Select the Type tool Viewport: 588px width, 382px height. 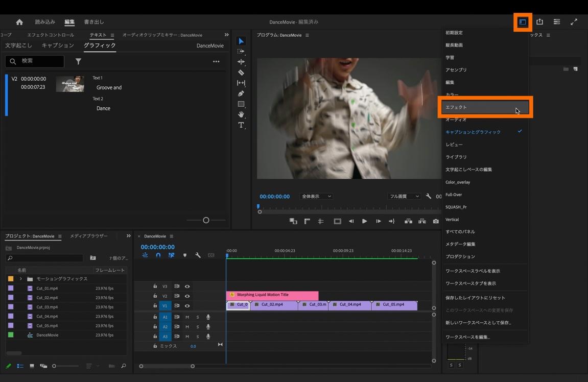point(241,125)
